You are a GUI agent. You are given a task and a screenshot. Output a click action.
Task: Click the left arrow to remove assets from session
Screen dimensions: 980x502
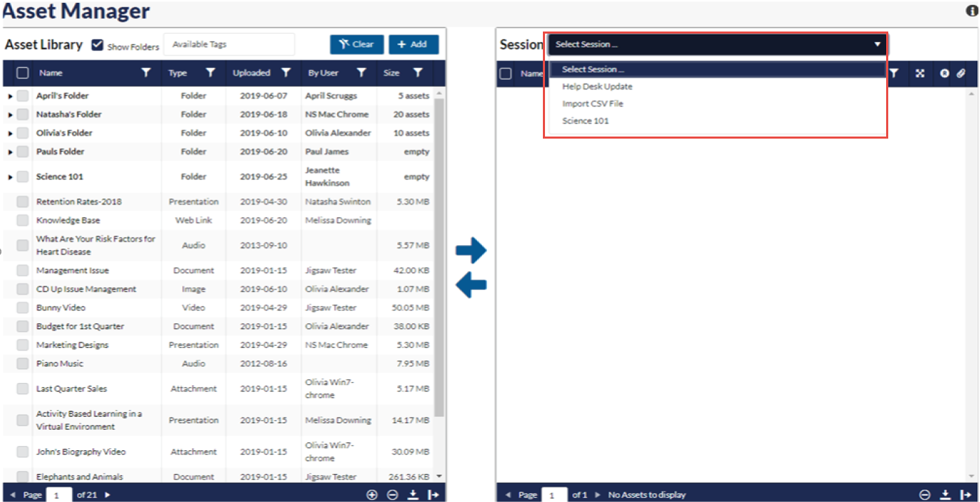pyautogui.click(x=471, y=284)
